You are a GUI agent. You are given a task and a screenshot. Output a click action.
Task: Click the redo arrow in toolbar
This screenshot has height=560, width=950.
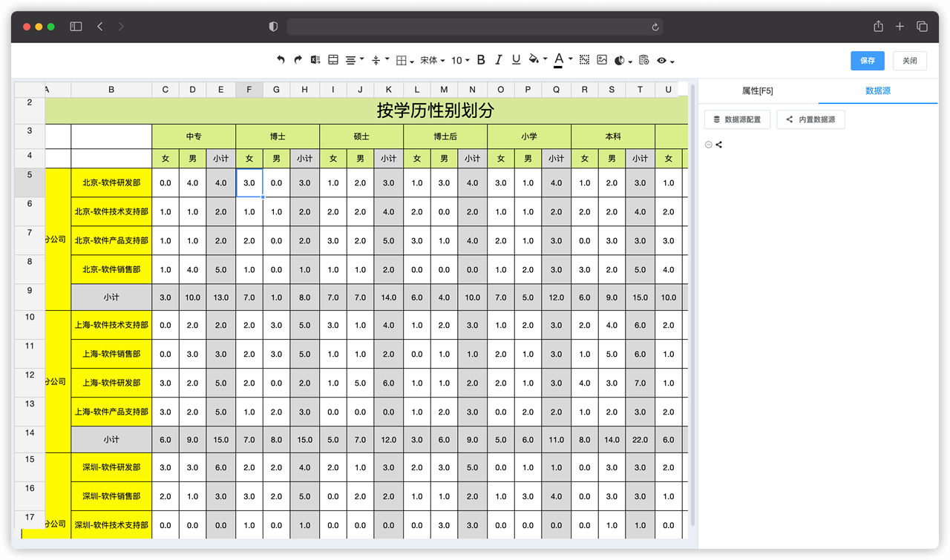[x=298, y=60]
